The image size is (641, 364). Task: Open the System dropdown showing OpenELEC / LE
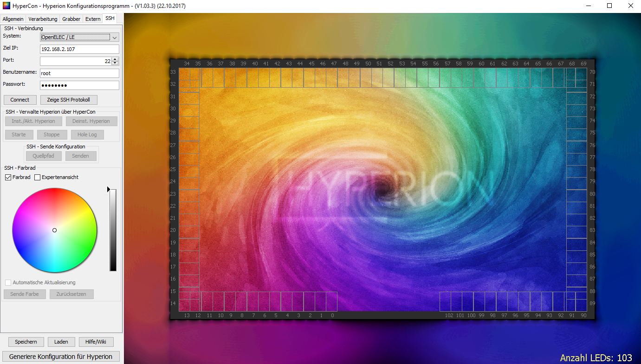[x=79, y=37]
